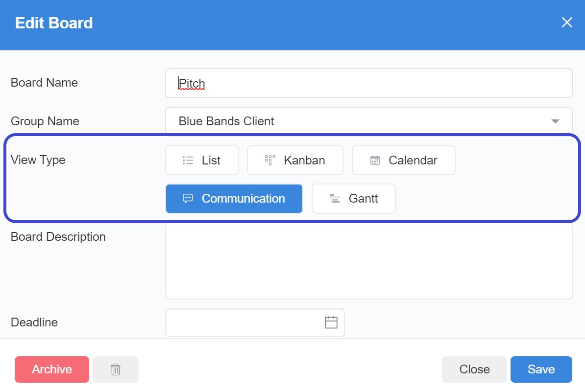The width and height of the screenshot is (585, 392).
Task: Click the Edit Board title text
Action: coord(54,23)
